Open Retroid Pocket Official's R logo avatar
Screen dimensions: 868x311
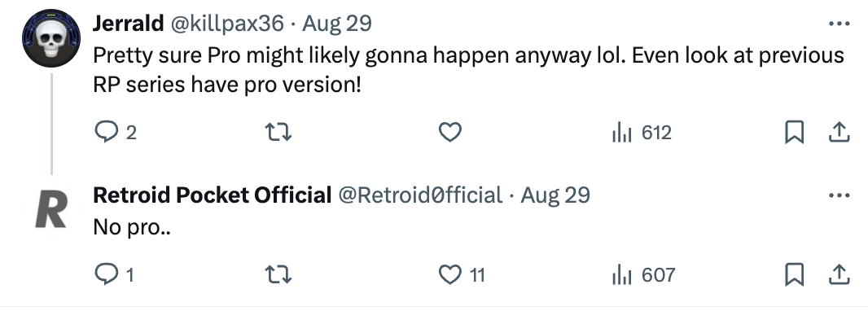click(51, 210)
